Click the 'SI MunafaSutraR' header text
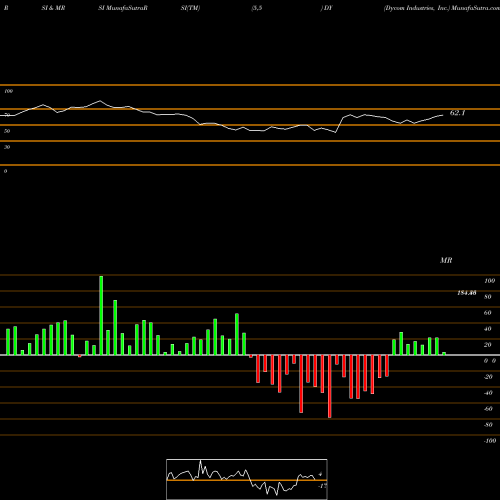Viewport: 500px width, 500px height. click(123, 8)
